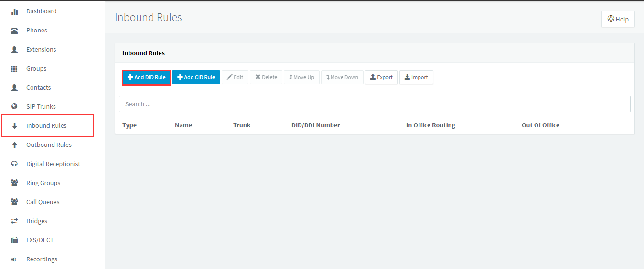This screenshot has height=269, width=644.
Task: Click the Move Down button
Action: 342,77
